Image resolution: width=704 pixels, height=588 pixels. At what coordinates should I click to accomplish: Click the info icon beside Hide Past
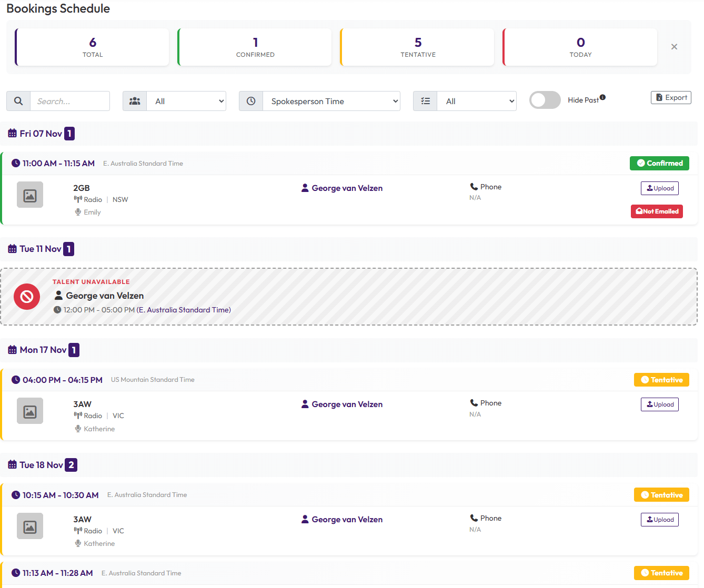coord(602,97)
